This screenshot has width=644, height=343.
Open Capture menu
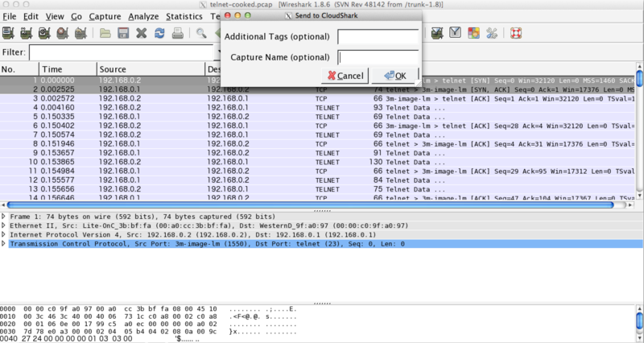click(105, 16)
